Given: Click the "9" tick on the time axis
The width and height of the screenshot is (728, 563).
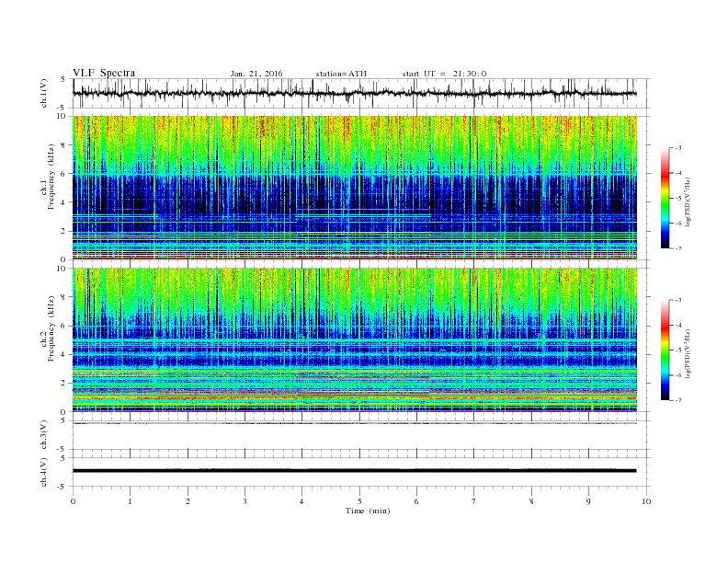Looking at the screenshot, I should pos(588,501).
